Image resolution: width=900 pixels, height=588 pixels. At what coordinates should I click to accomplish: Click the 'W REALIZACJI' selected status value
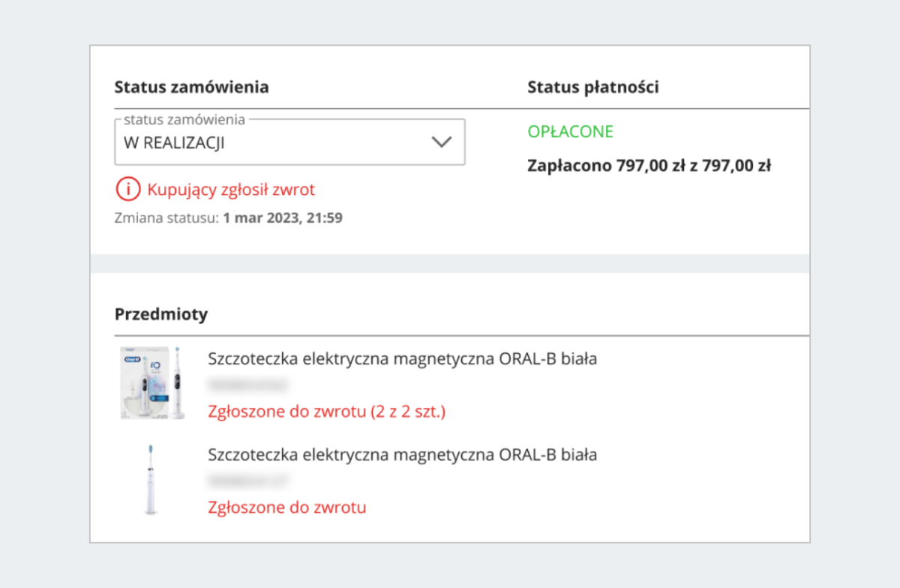[174, 143]
